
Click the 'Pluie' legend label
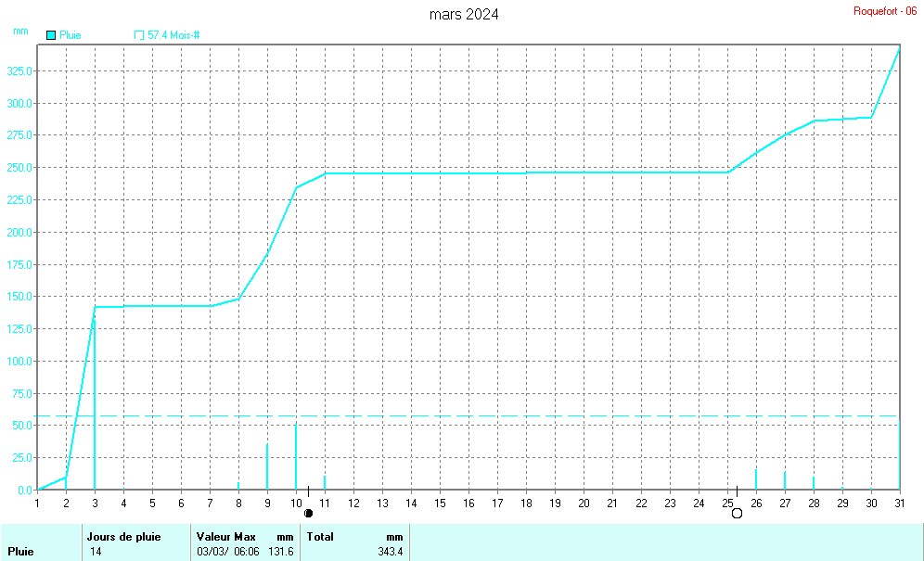[71, 35]
